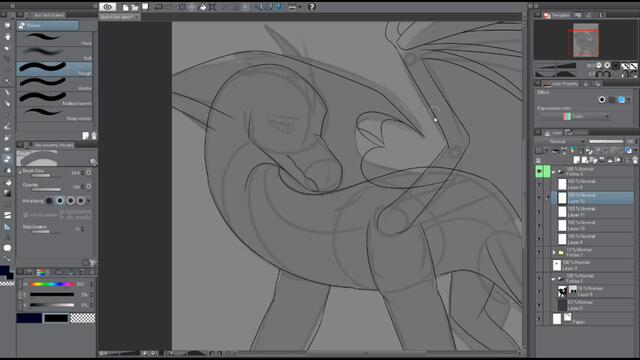Adjust the Hue rainbow slider

53,284
